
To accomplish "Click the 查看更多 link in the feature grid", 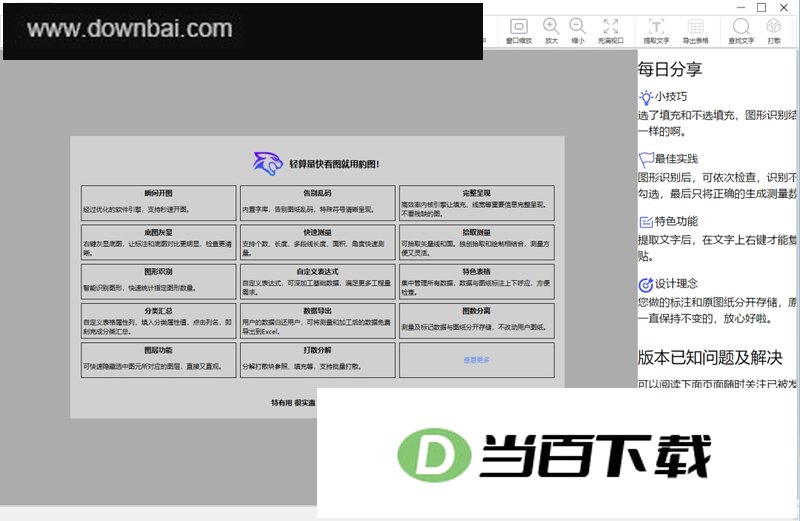I will click(477, 360).
